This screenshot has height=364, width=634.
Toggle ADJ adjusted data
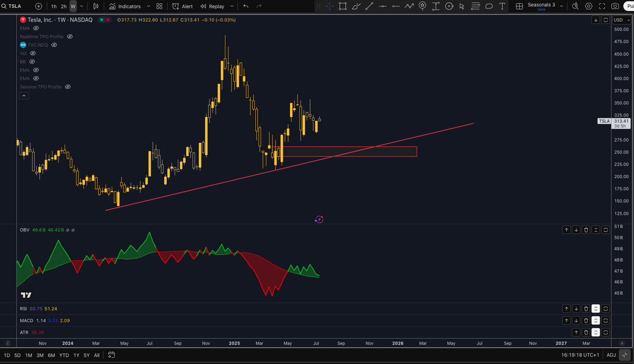pos(611,356)
